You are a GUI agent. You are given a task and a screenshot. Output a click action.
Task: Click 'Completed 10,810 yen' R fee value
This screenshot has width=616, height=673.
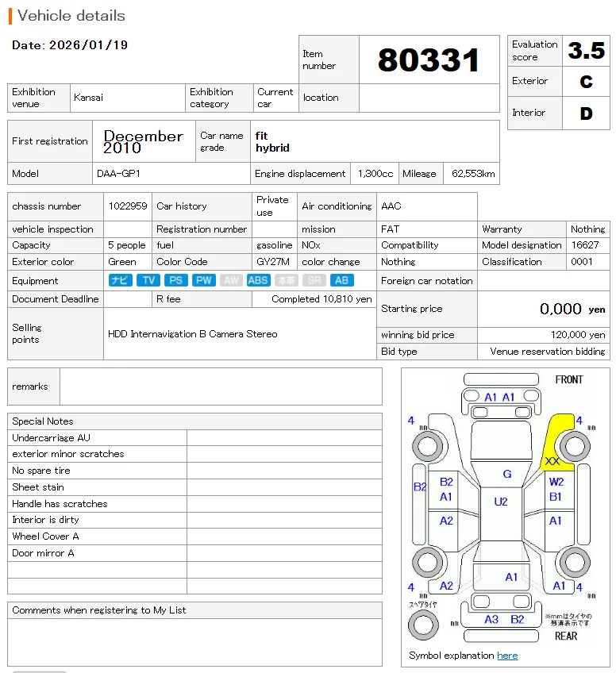tap(321, 299)
